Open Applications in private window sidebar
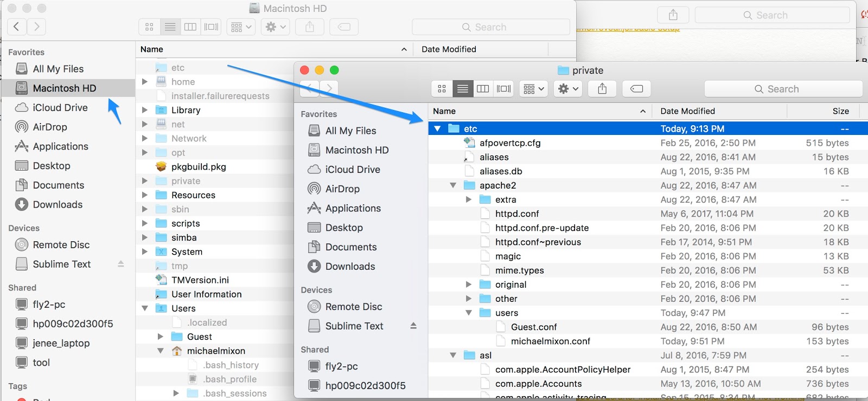 point(353,209)
